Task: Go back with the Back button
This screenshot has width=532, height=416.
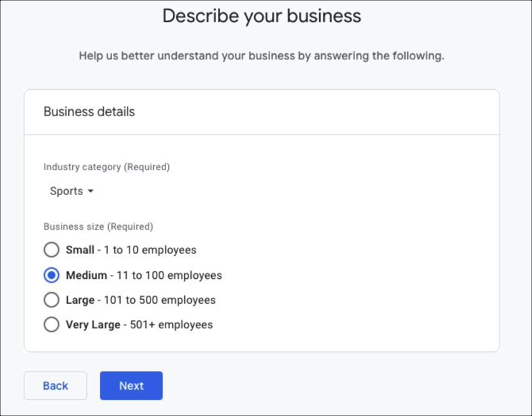Action: pyautogui.click(x=55, y=386)
